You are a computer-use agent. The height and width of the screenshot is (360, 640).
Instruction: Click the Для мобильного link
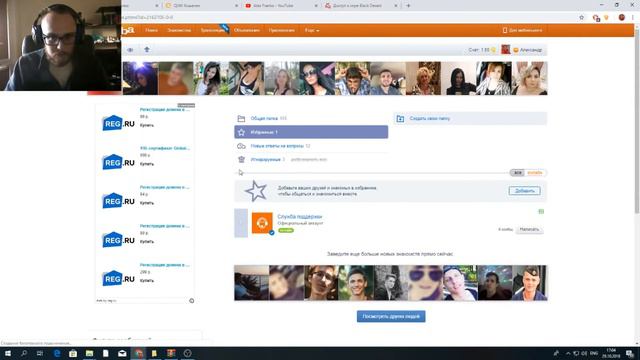coord(526,30)
